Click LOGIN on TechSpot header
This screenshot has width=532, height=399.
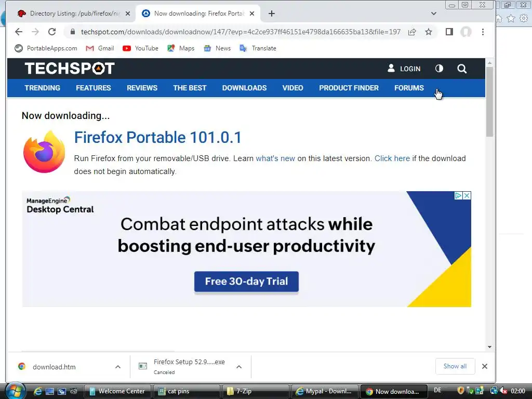[x=404, y=69]
